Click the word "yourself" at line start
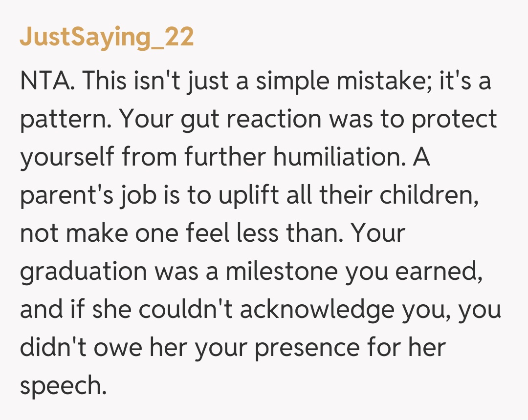 coord(66,158)
